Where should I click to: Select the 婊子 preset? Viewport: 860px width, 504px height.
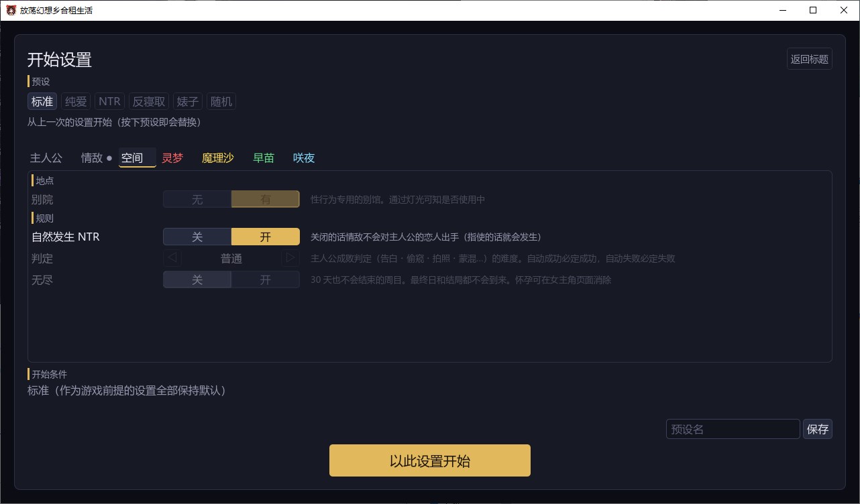coord(188,101)
